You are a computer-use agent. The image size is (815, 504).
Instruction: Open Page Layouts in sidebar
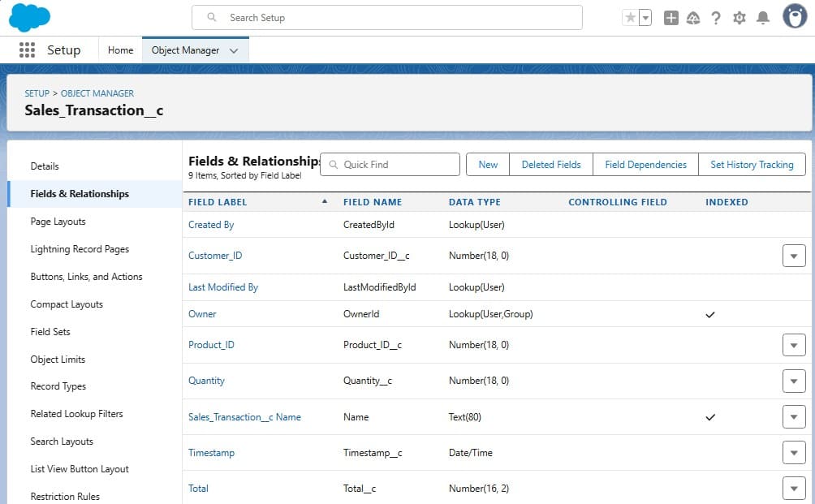[58, 222]
